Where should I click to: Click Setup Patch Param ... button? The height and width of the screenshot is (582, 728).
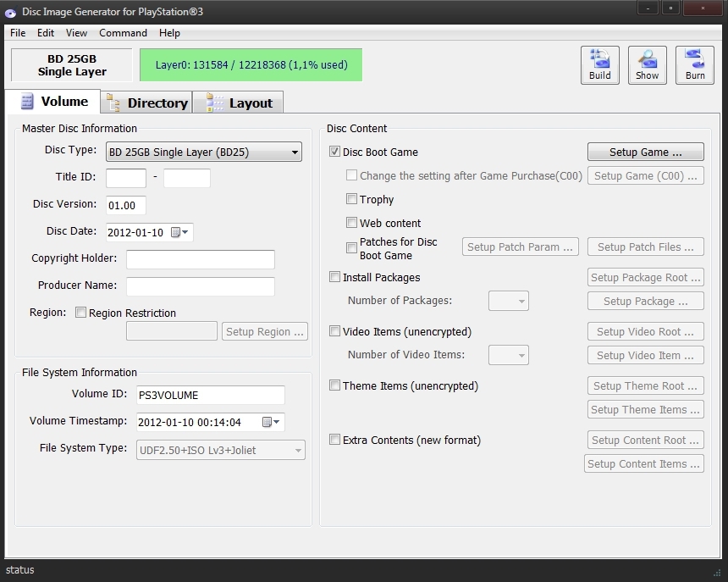[520, 247]
